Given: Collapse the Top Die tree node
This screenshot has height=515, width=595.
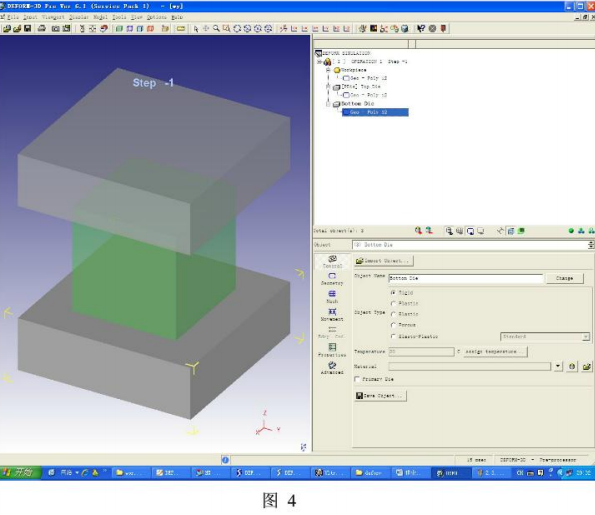Looking at the screenshot, I should pos(328,87).
